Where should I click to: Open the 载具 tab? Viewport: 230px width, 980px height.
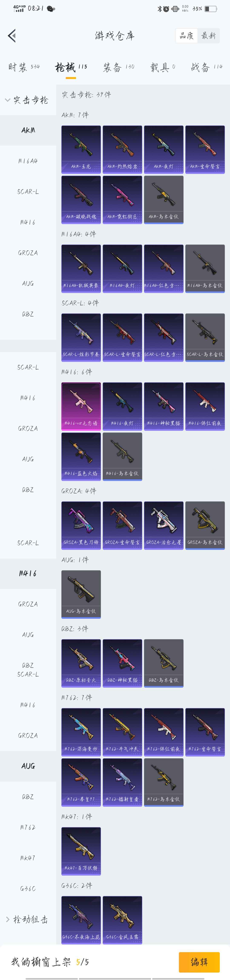[x=163, y=67]
